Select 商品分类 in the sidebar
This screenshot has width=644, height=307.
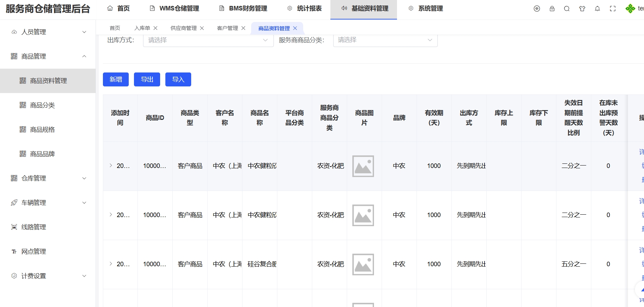pyautogui.click(x=42, y=105)
